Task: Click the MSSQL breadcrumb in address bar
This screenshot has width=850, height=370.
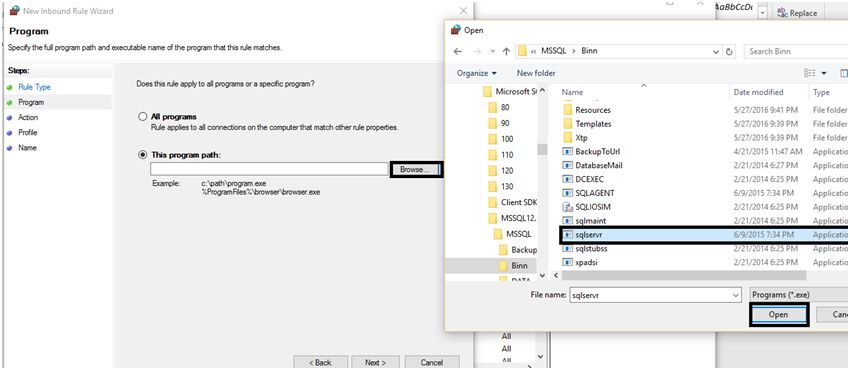Action: (x=553, y=51)
